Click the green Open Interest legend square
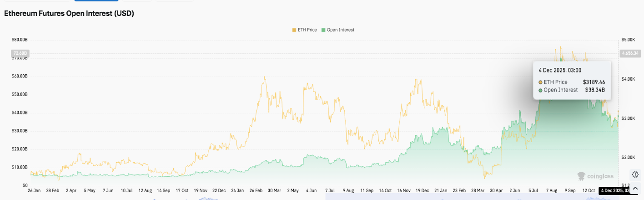Screen dimensions: 644x200 point(323,30)
